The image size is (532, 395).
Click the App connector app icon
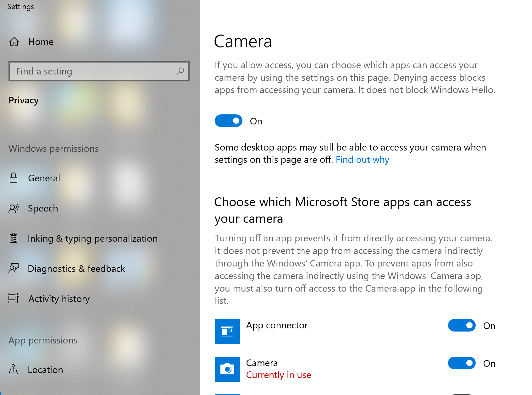[227, 332]
